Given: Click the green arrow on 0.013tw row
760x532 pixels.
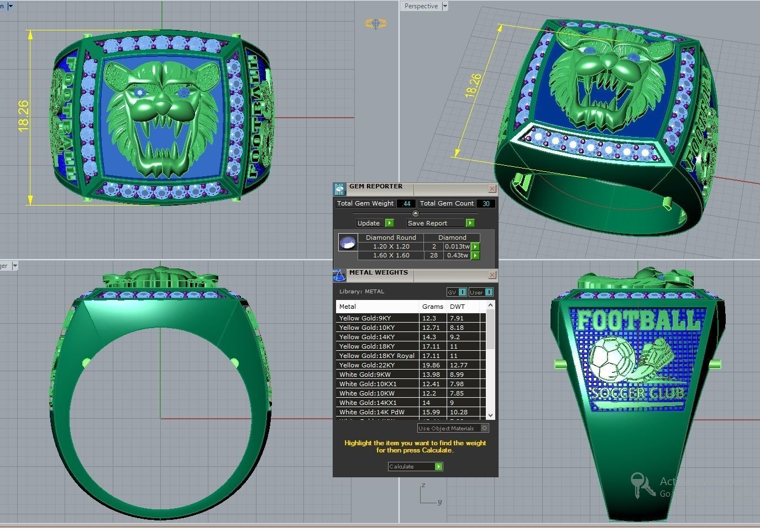Looking at the screenshot, I should 475,246.
